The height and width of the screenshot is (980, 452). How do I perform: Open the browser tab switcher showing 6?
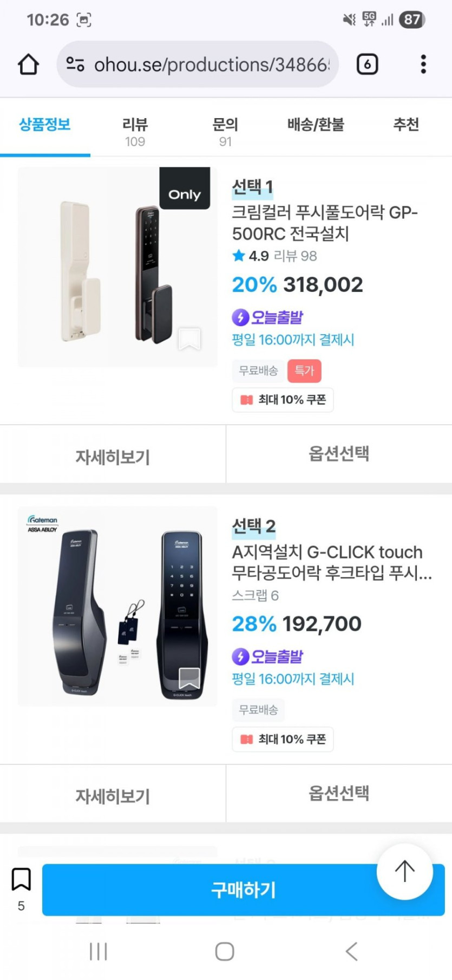coord(367,64)
